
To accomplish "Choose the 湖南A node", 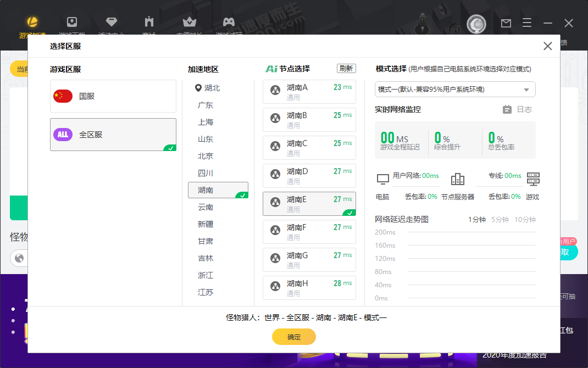I will pyautogui.click(x=309, y=92).
